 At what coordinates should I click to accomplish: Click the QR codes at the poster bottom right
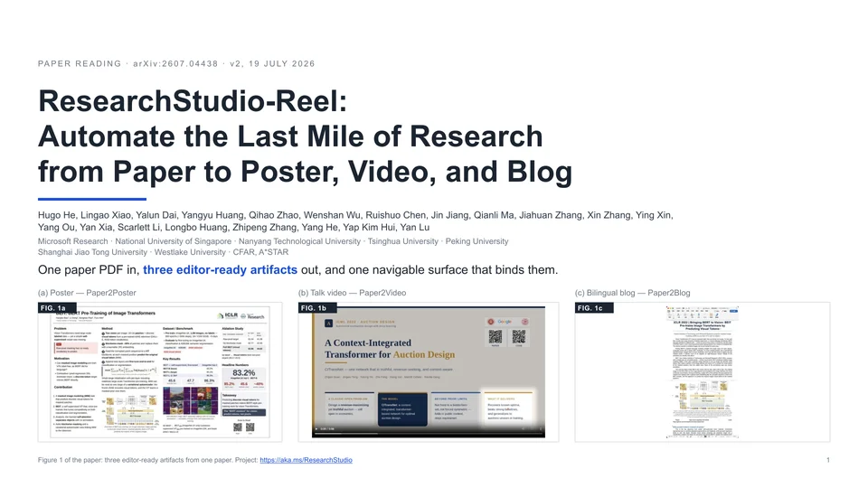tap(243, 427)
